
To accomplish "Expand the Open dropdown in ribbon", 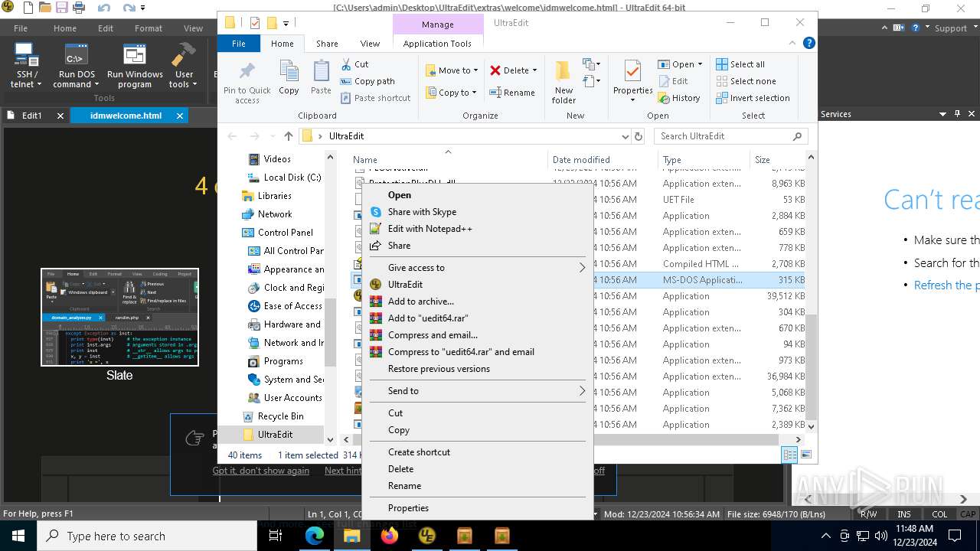I will [x=700, y=64].
